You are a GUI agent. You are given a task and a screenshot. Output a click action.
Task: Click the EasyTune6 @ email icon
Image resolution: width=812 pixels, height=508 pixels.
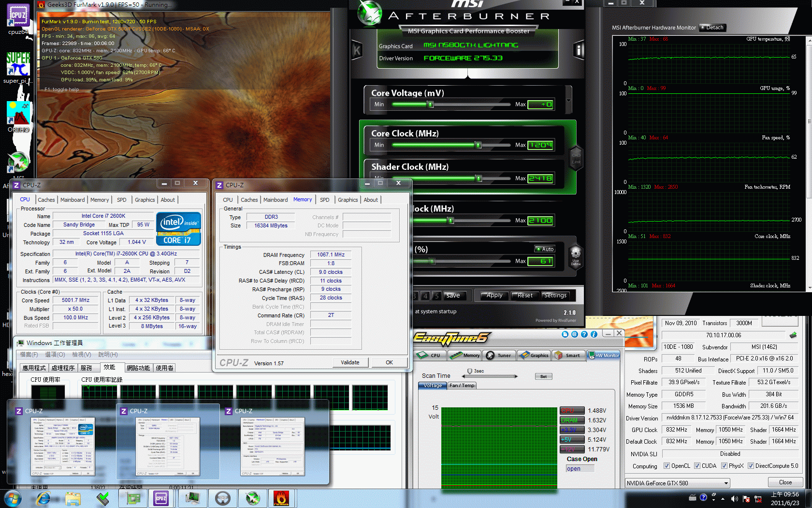575,334
